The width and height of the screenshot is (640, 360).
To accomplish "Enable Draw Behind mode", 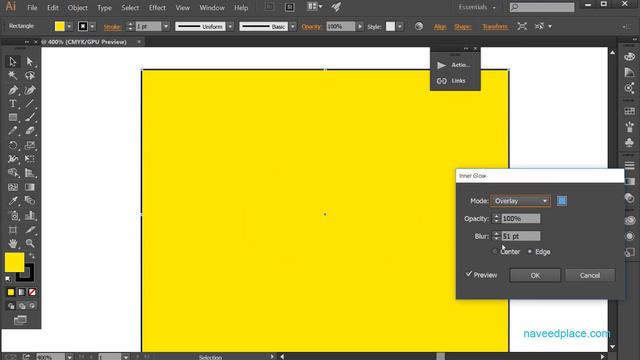I will click(22, 306).
